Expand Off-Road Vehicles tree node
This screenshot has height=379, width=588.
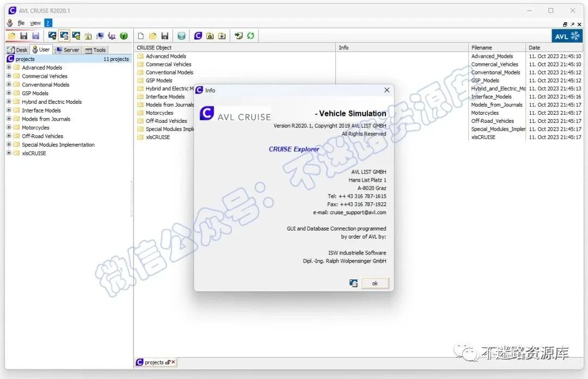pos(9,136)
